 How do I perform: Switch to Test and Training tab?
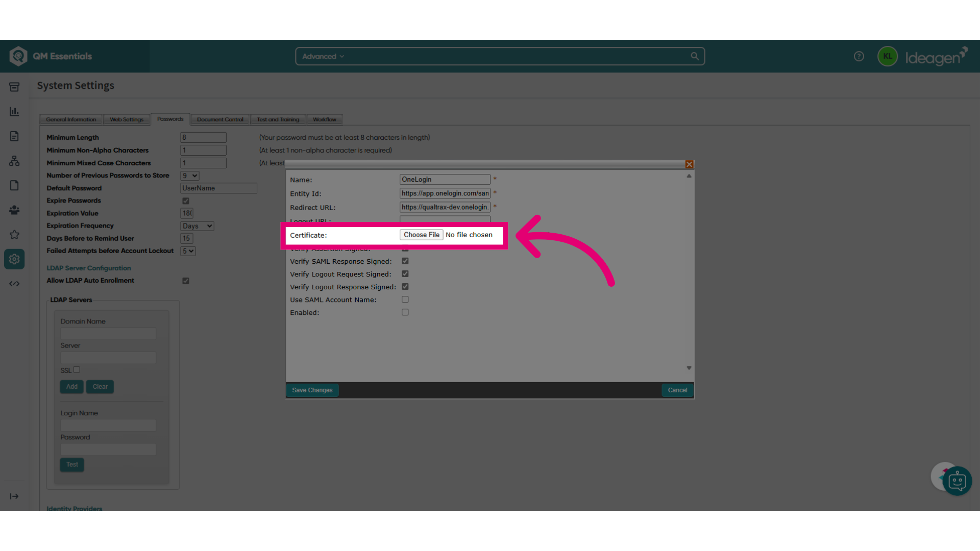click(x=278, y=119)
